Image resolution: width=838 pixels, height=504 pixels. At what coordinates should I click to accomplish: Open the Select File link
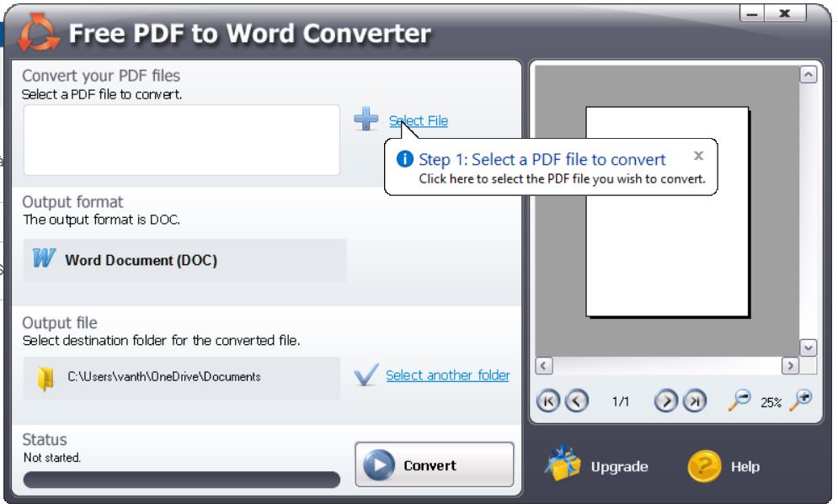[x=419, y=121]
